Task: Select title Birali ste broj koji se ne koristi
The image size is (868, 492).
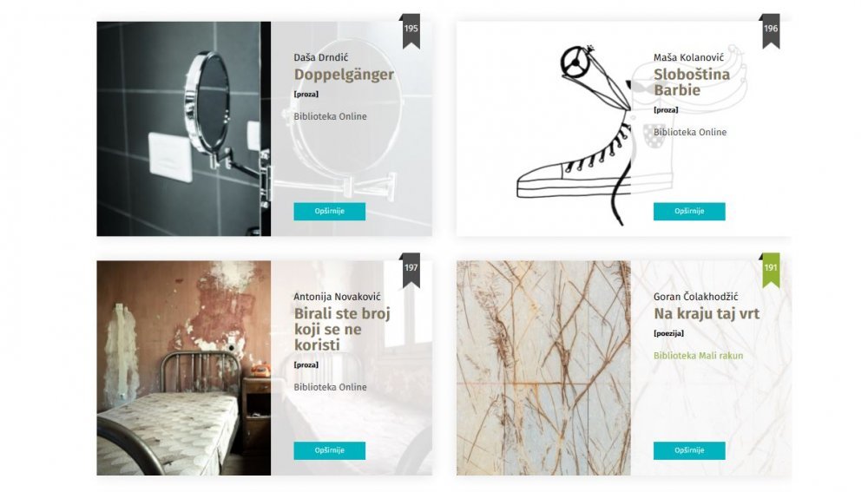Action: tap(342, 329)
